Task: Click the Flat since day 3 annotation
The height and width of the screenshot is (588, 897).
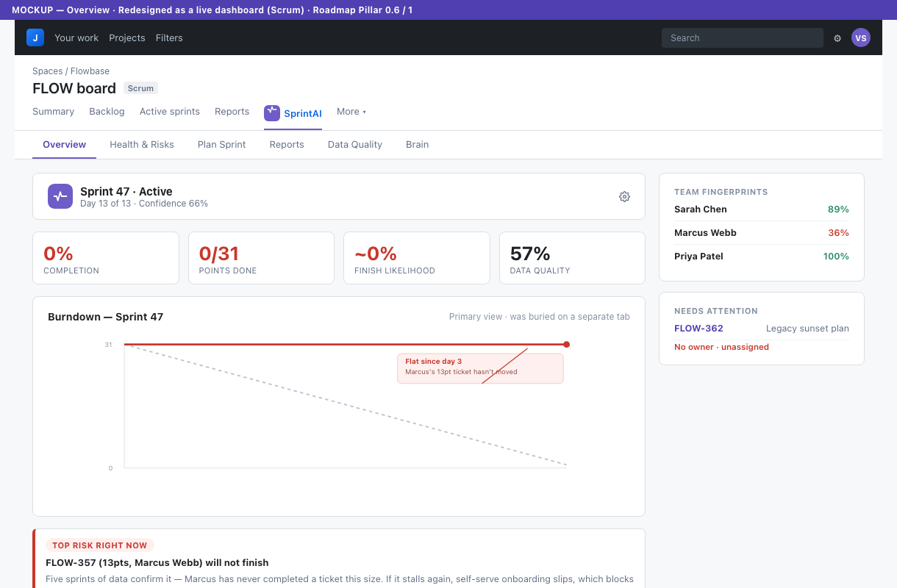Action: coord(480,368)
